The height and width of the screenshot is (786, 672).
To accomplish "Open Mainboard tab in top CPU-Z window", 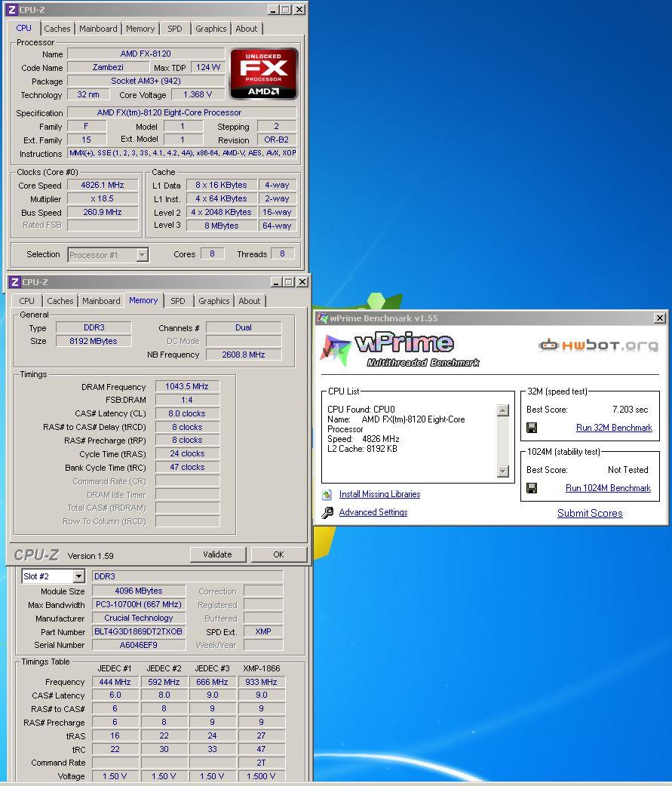I will click(x=98, y=29).
